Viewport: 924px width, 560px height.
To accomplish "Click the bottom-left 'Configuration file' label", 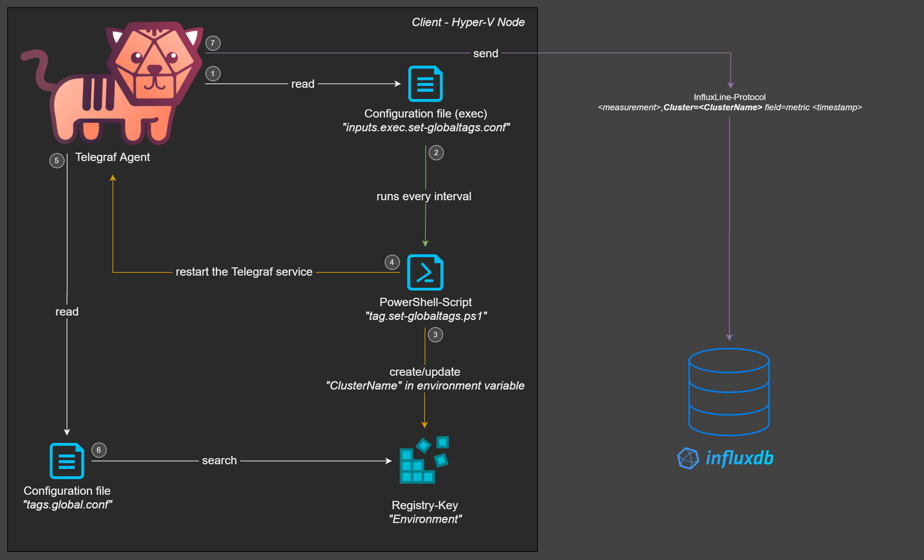I will coord(67,491).
